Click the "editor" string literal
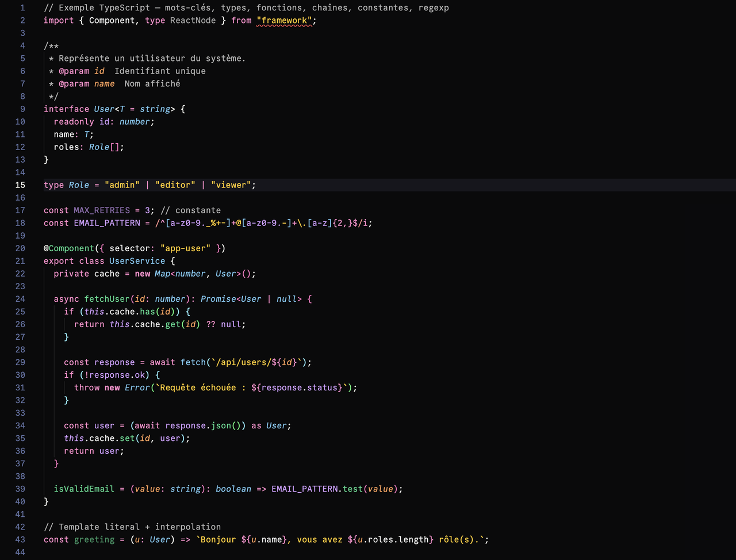The width and height of the screenshot is (736, 560). pyautogui.click(x=175, y=185)
